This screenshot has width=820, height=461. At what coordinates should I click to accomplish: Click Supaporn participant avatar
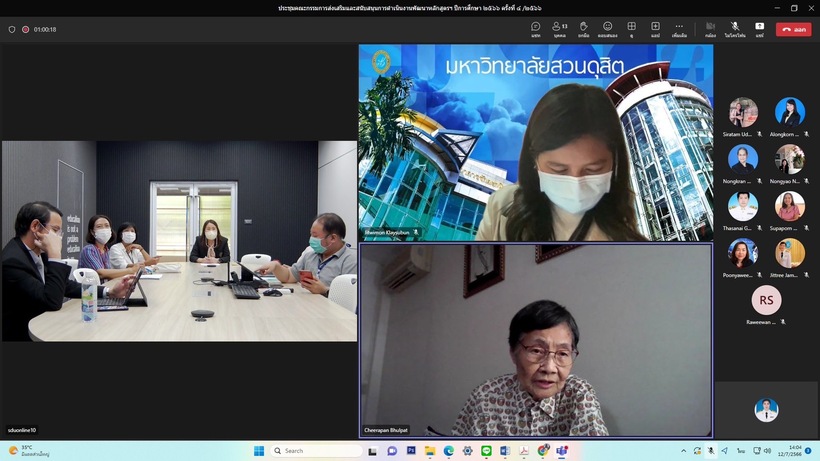pos(790,206)
